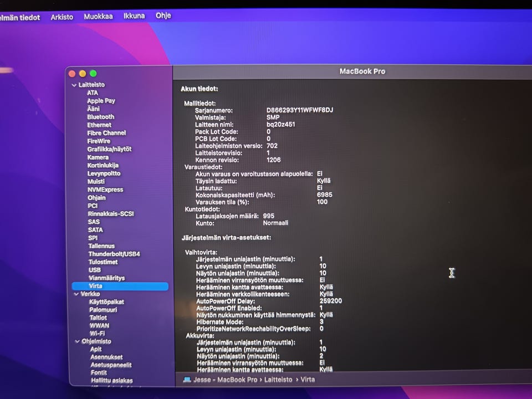Select Rinnakkais-SCSI in the sidebar
This screenshot has width=532, height=399.
coord(111,214)
